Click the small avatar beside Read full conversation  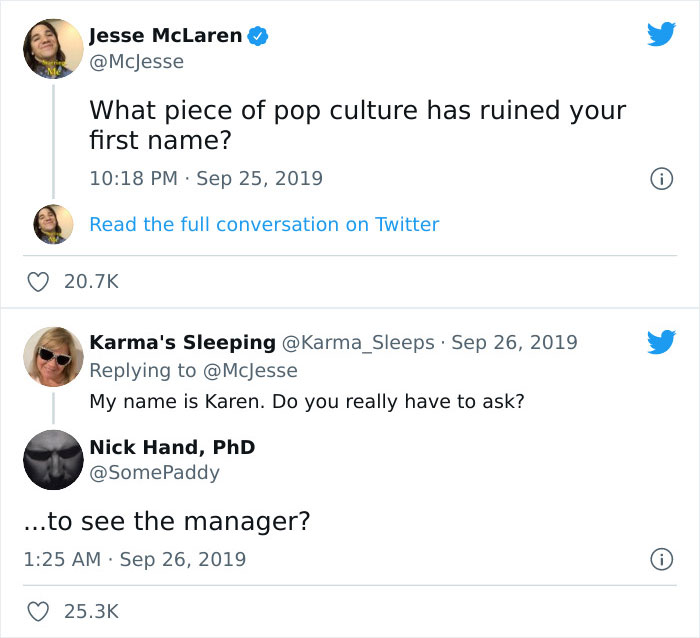53,224
